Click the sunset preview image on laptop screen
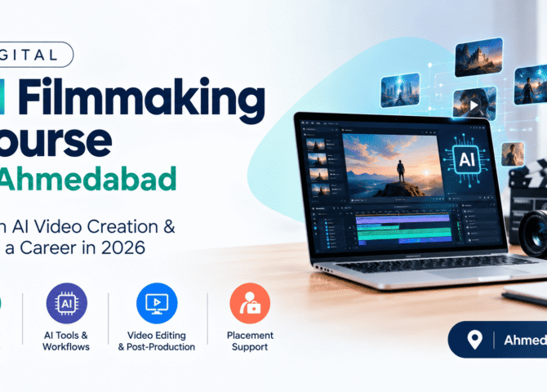 (392, 164)
